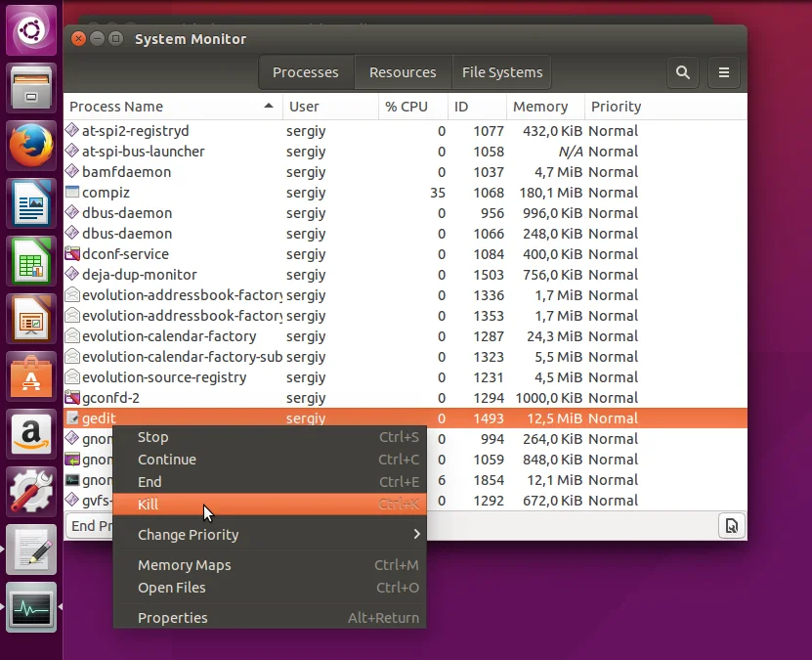Launch LibreOffice Writer from the dock

pyautogui.click(x=31, y=204)
